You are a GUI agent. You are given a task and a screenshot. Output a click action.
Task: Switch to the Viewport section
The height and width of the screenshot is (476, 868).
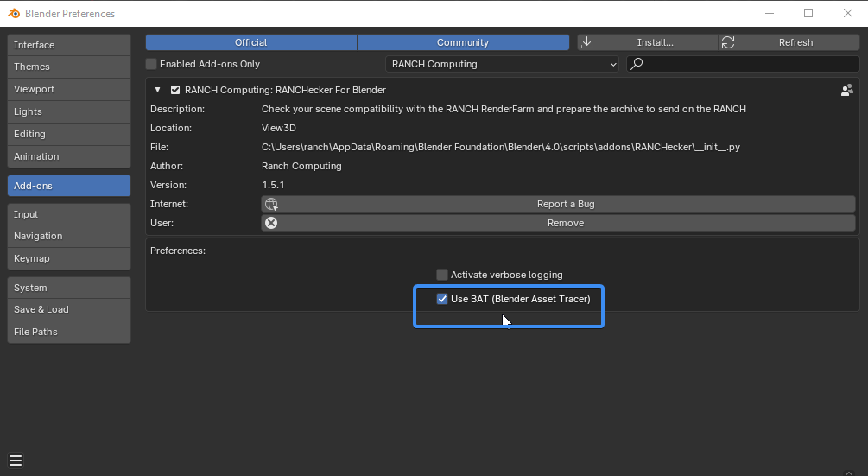69,89
